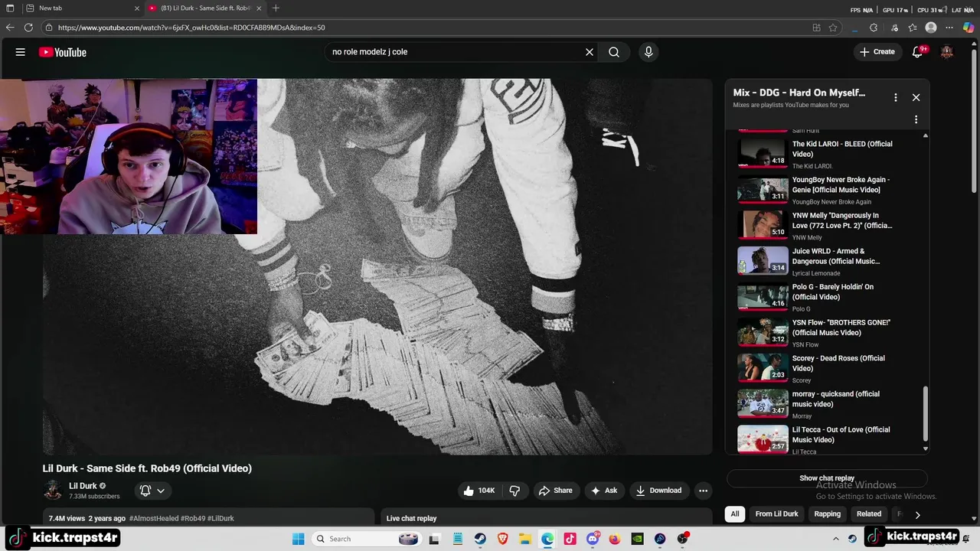View site information lock icon
The image size is (980, 551).
(x=49, y=28)
